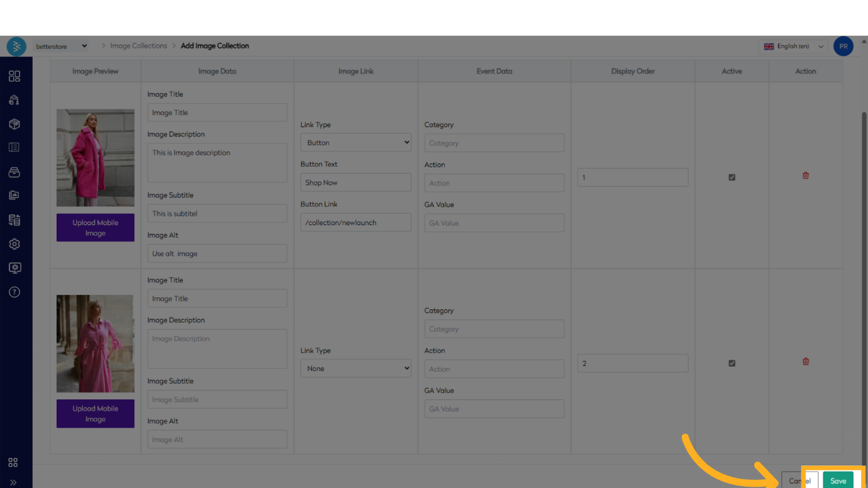Open Link Type dropdown showing Button

(x=355, y=143)
